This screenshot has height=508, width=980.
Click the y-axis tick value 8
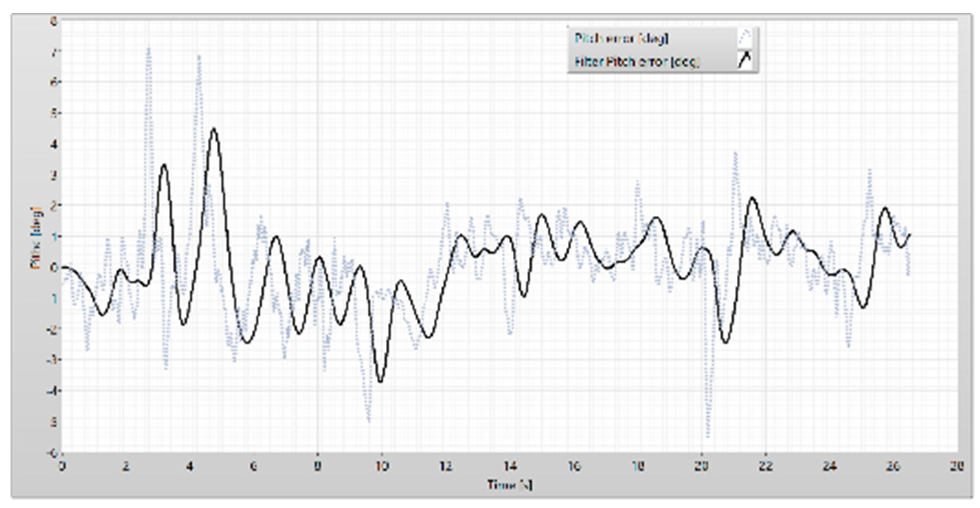click(54, 21)
